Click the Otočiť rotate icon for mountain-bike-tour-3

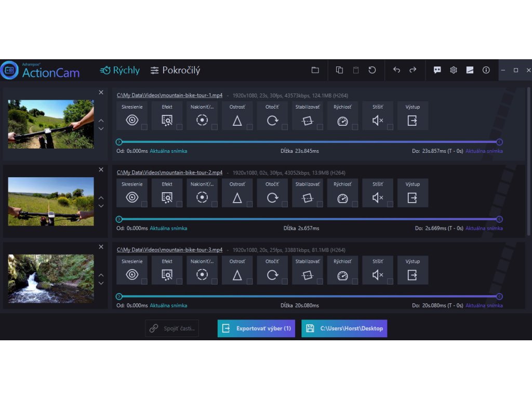(x=272, y=275)
